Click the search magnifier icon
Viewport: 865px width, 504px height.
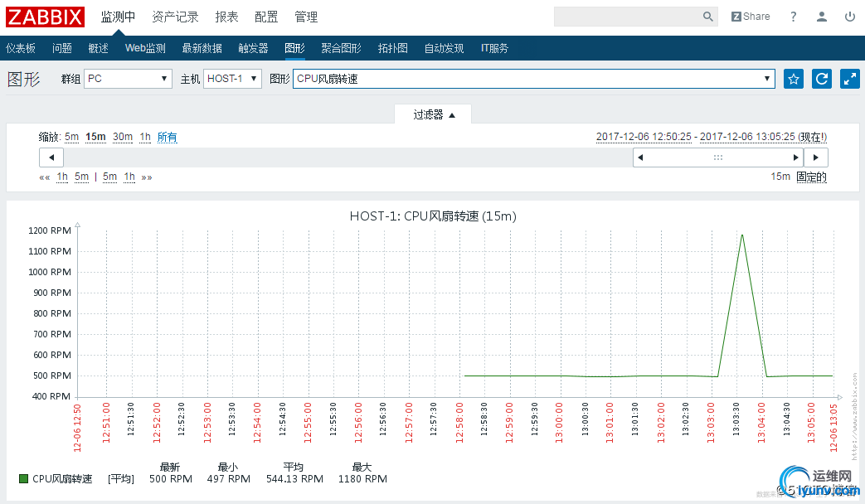tap(707, 17)
